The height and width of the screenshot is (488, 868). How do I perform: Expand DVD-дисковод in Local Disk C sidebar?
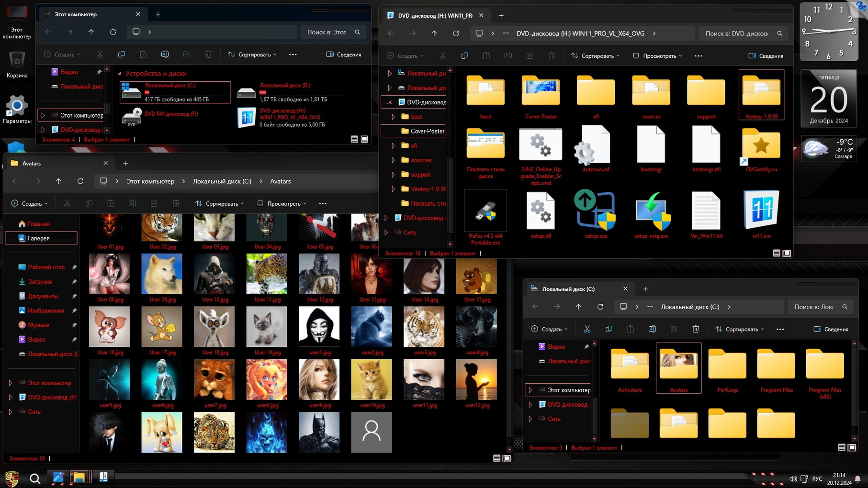tap(530, 405)
